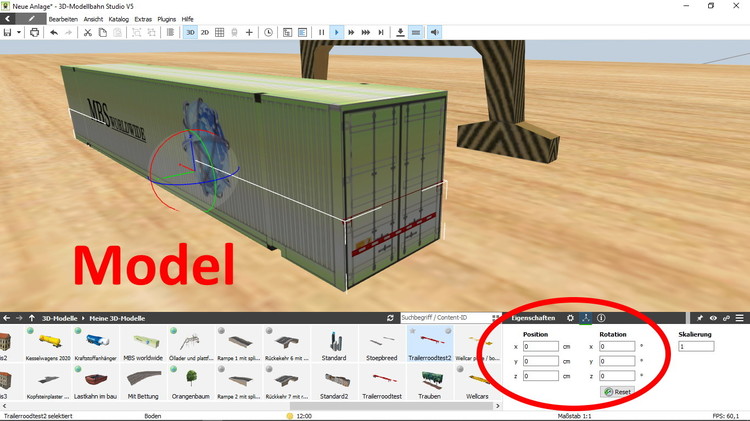Click the plus add icon in toolbar
The width and height of the screenshot is (750, 421).
(249, 33)
